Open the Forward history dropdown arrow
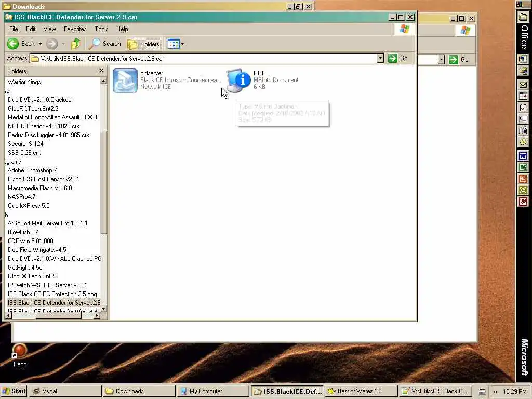The width and height of the screenshot is (532, 399). pos(63,44)
